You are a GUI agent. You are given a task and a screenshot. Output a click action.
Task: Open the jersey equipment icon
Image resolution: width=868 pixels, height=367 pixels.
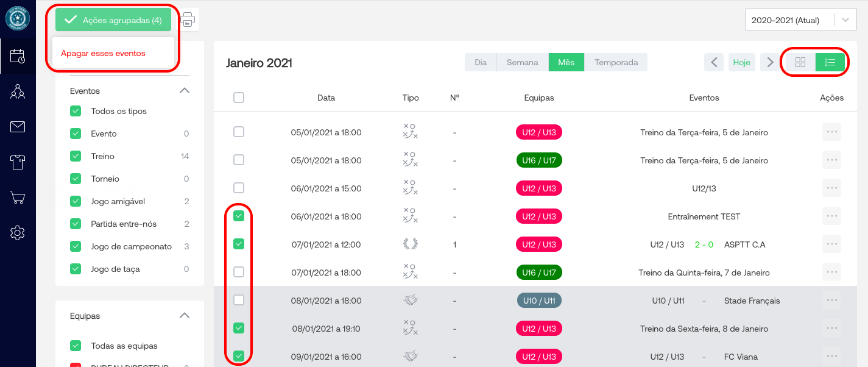click(x=18, y=162)
